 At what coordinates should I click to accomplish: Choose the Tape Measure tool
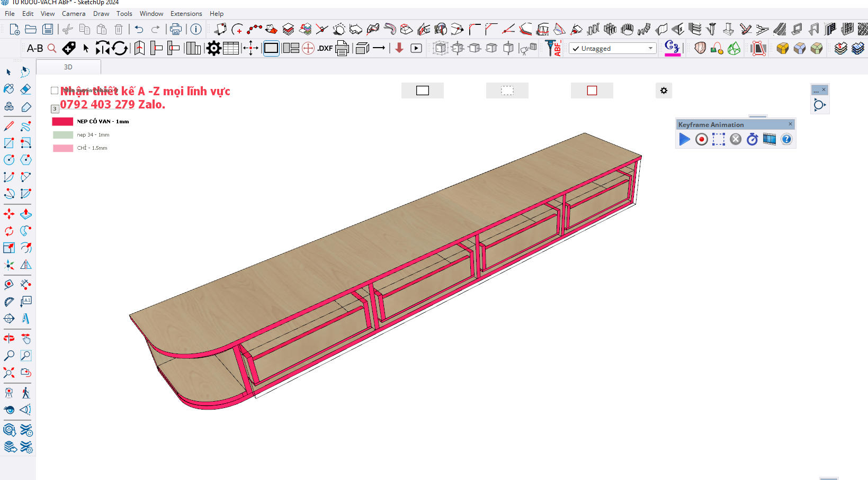(x=9, y=285)
